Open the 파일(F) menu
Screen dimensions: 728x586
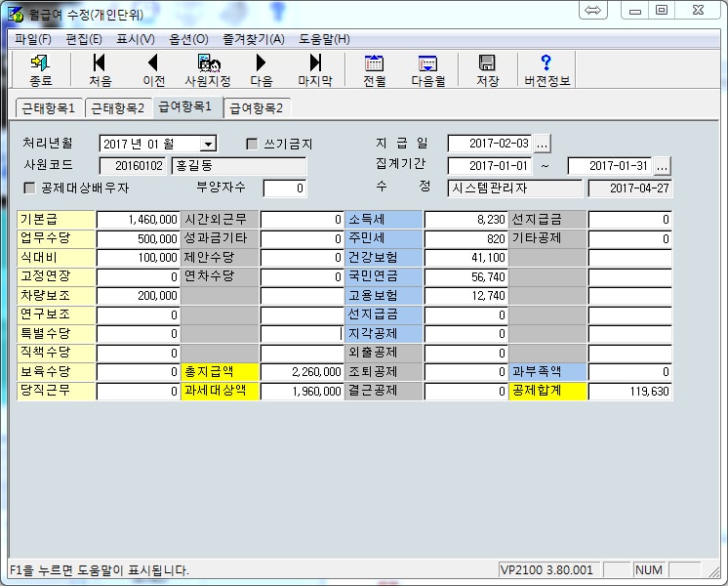[x=33, y=39]
